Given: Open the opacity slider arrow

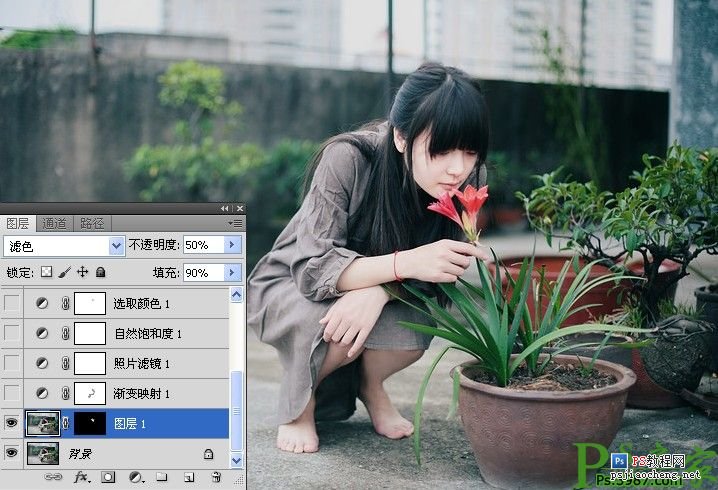Looking at the screenshot, I should 232,245.
